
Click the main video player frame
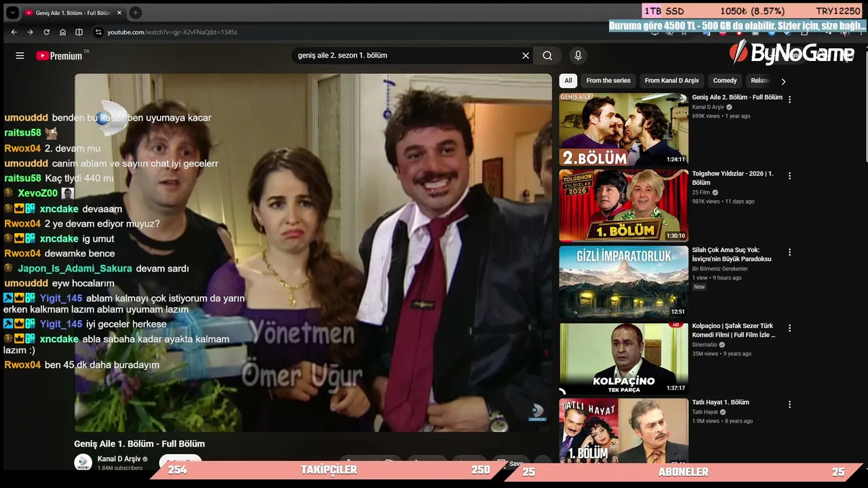click(x=313, y=253)
